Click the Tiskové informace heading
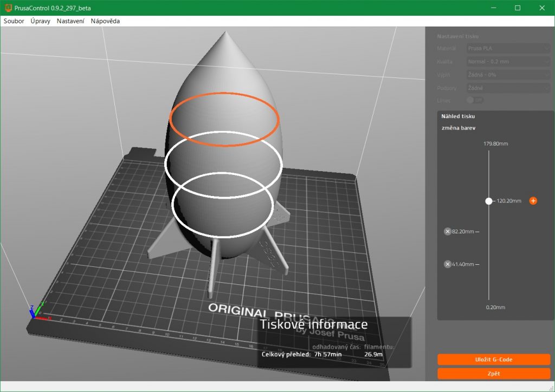 pyautogui.click(x=314, y=324)
